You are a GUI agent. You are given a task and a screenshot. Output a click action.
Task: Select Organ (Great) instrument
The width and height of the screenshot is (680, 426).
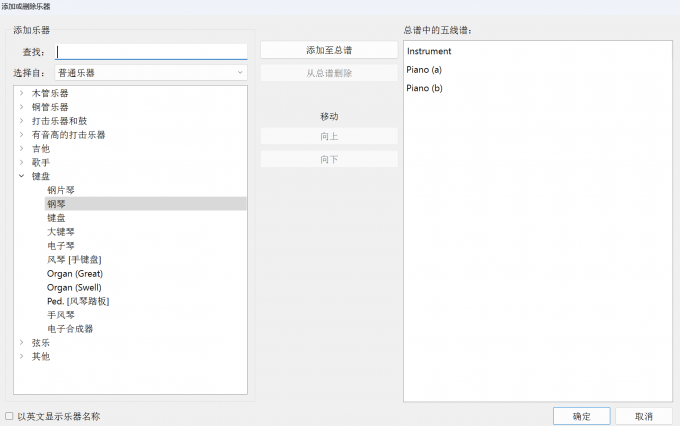pyautogui.click(x=75, y=273)
